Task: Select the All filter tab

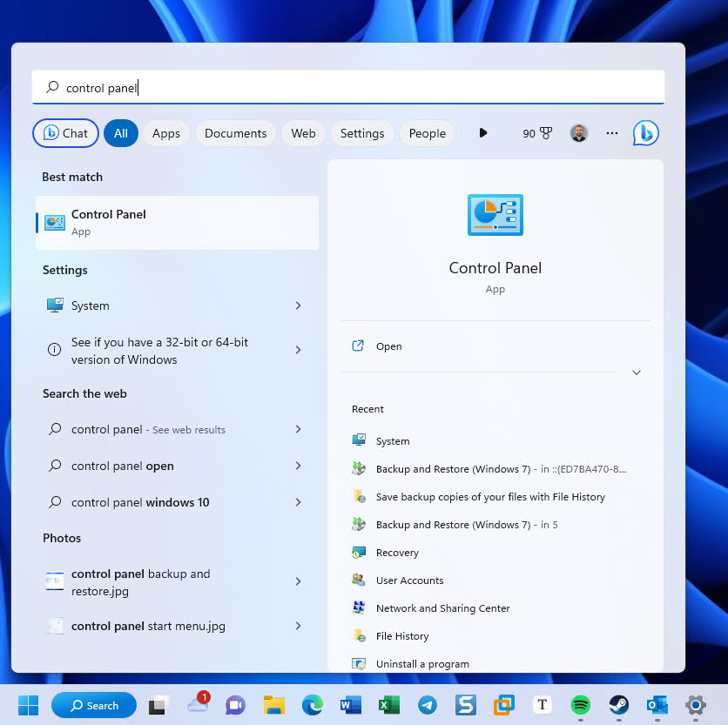Action: [121, 133]
